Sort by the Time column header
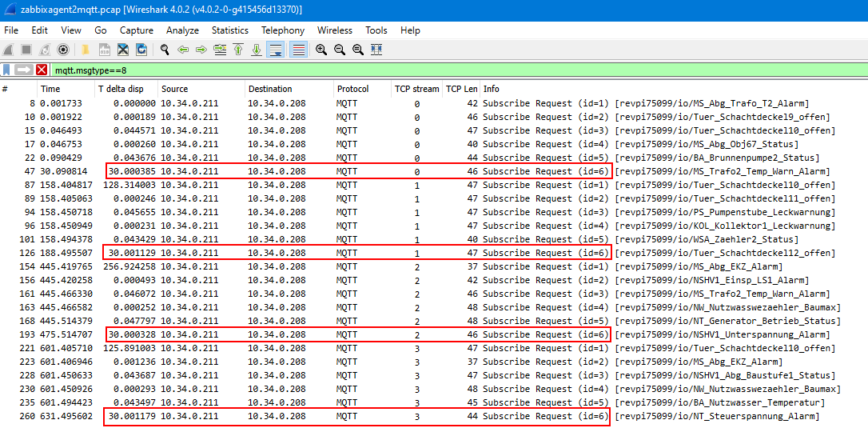 point(66,89)
